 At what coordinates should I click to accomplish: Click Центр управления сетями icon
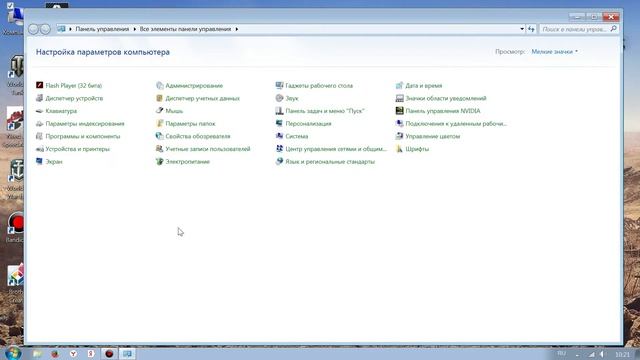[x=280, y=149]
